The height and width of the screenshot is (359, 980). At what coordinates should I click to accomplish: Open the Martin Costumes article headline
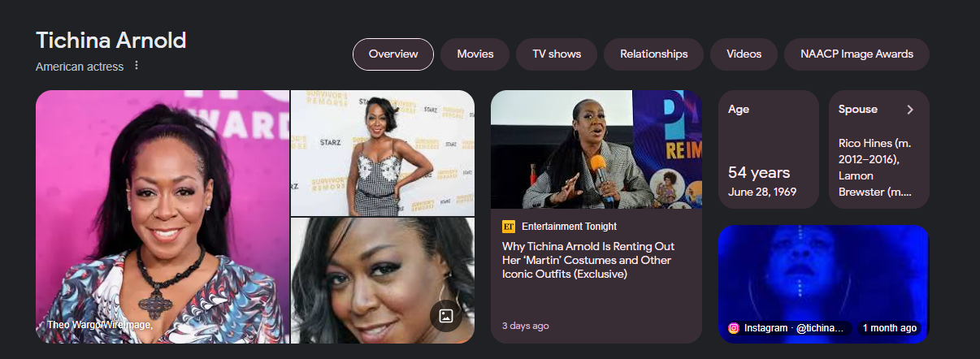[588, 260]
